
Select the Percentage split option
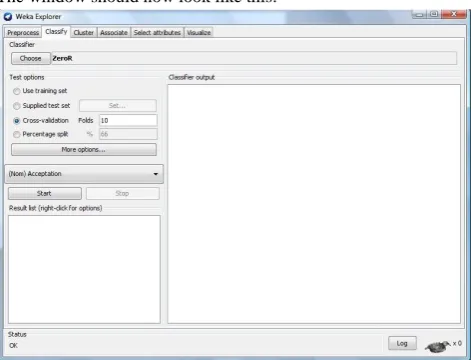(40, 134)
